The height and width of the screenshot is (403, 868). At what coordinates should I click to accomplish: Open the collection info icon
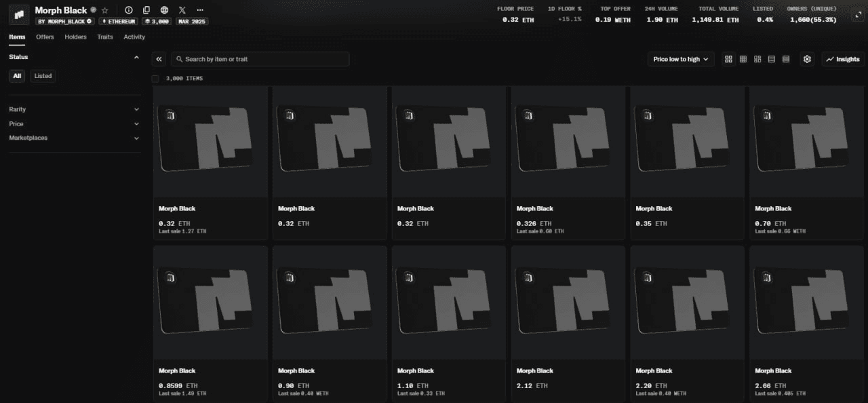tap(129, 11)
